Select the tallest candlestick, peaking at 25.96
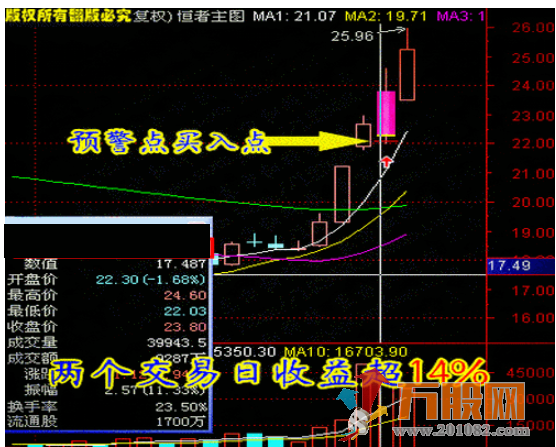This screenshot has height=447, width=556. 407,65
